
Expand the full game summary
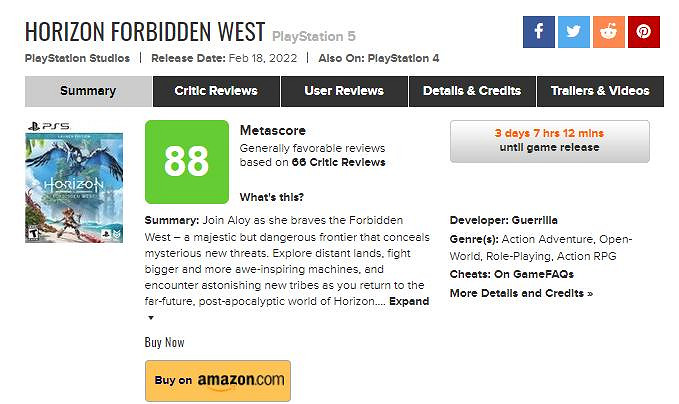pyautogui.click(x=409, y=301)
